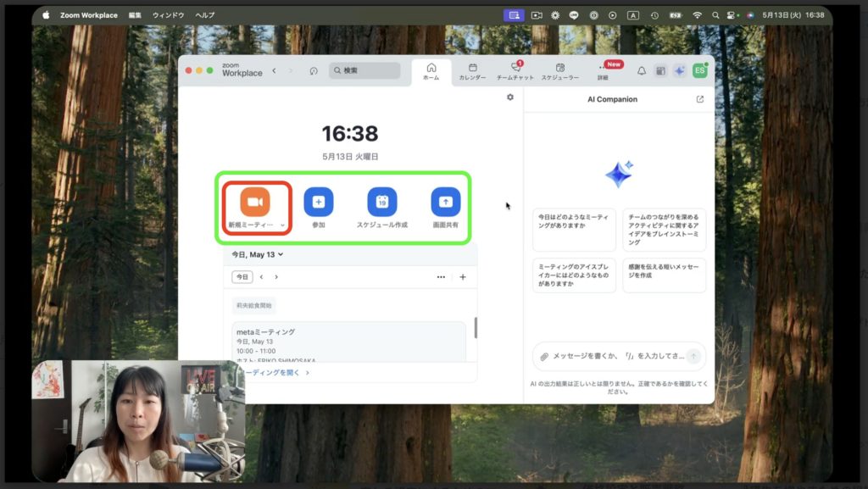
Task: Click the 画面共有 screen share icon
Action: (445, 202)
